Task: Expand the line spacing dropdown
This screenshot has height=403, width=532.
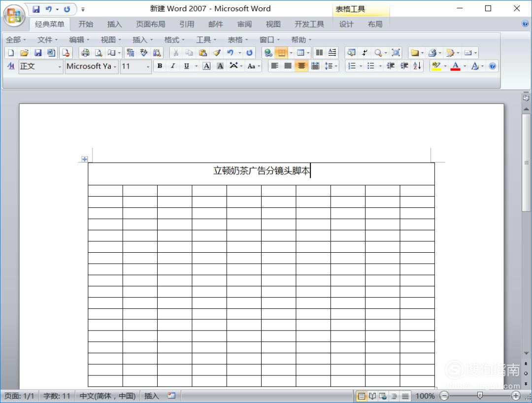Action: click(336, 66)
